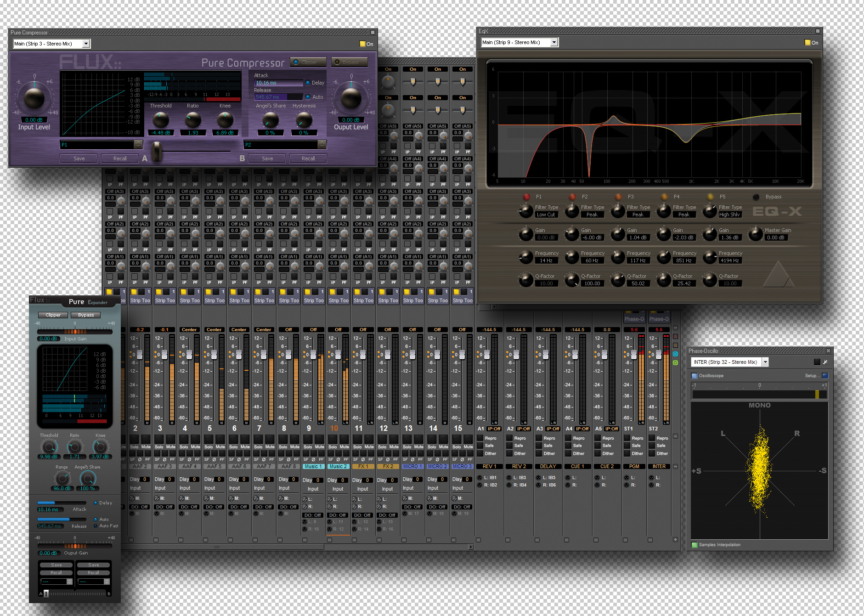Viewport: 864px width, 616px height.
Task: Click Setup... in Phase-Oscillo window
Action: pyautogui.click(x=812, y=376)
